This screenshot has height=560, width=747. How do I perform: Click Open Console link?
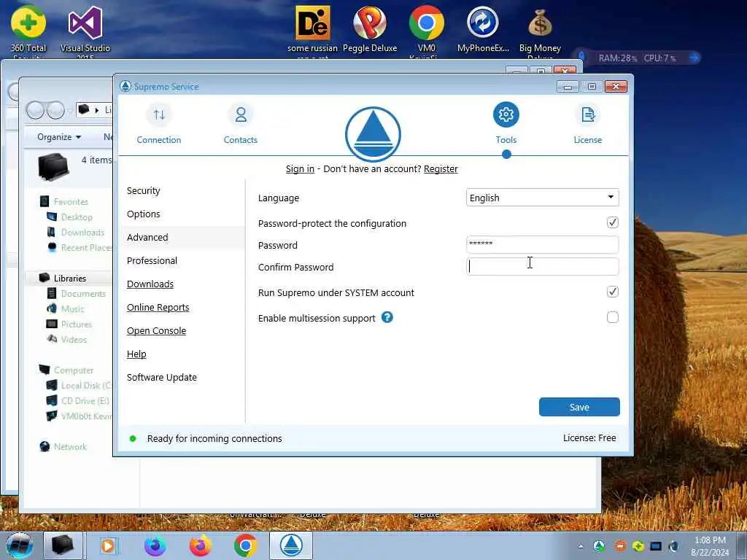click(156, 330)
